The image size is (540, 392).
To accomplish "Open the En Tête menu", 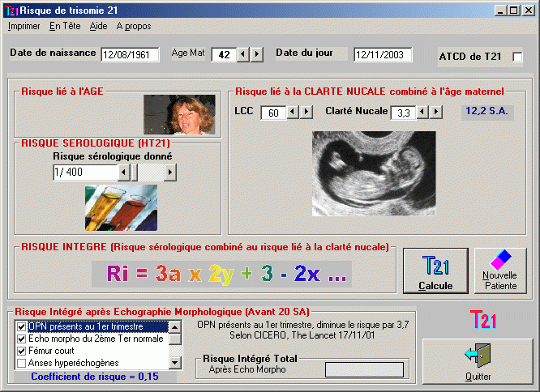I will coord(65,26).
